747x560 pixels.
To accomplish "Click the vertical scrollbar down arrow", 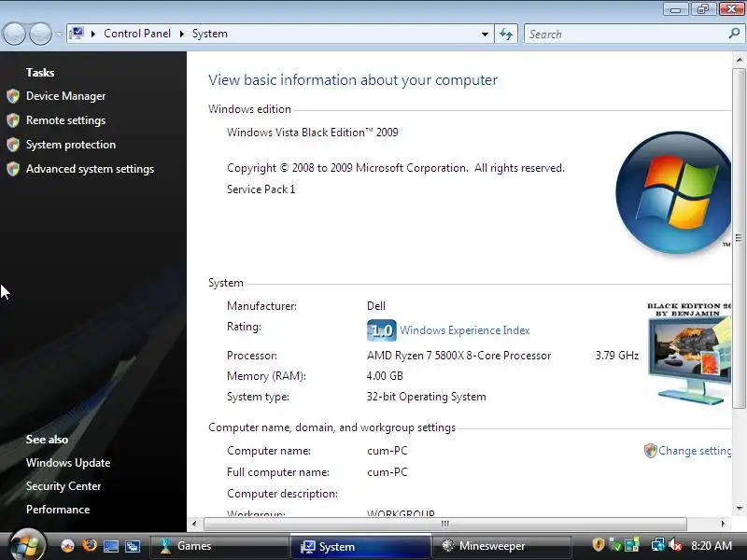I will (x=740, y=509).
